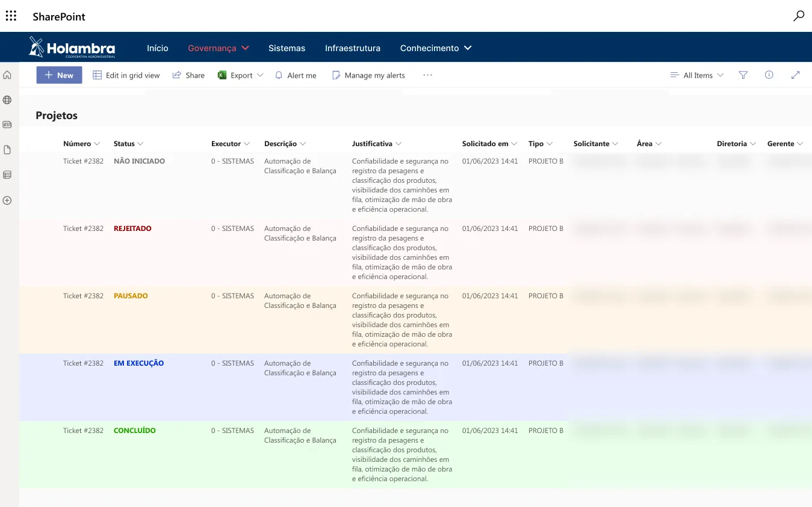Switch views with All Items dropdown
812x507 pixels.
[x=697, y=75]
